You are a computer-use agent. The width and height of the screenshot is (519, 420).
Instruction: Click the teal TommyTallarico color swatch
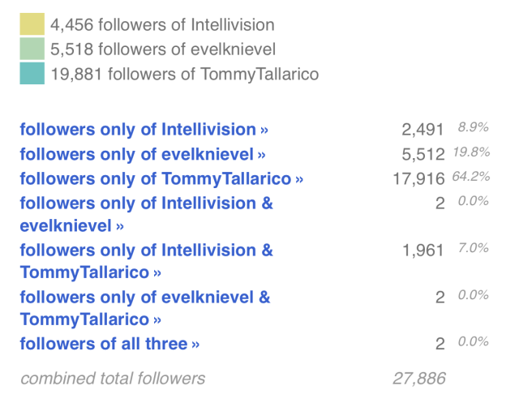point(32,73)
